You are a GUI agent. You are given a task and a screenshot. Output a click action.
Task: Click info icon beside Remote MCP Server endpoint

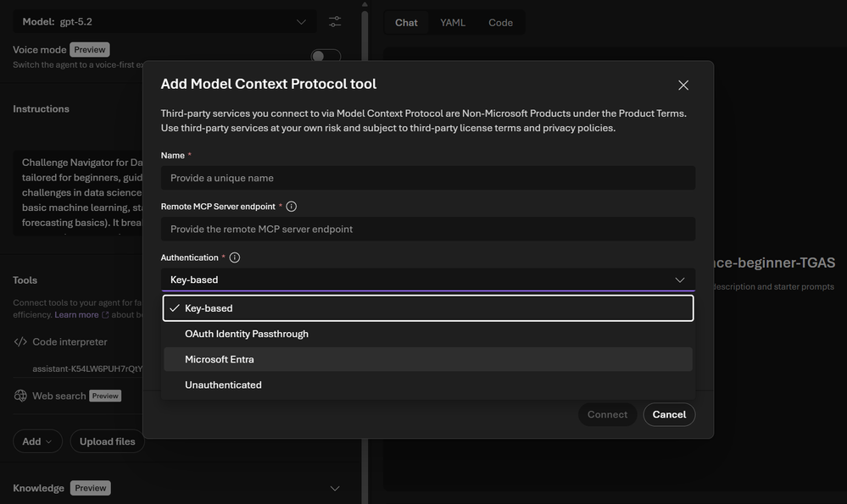292,207
